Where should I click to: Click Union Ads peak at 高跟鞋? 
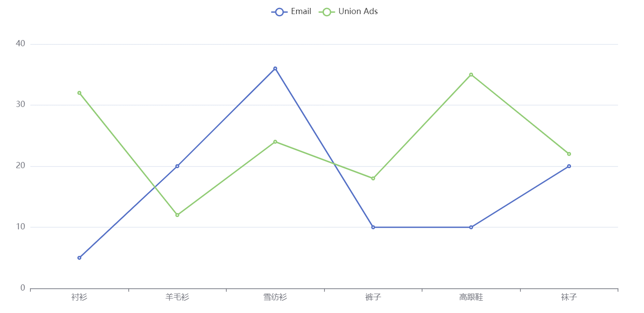click(471, 74)
